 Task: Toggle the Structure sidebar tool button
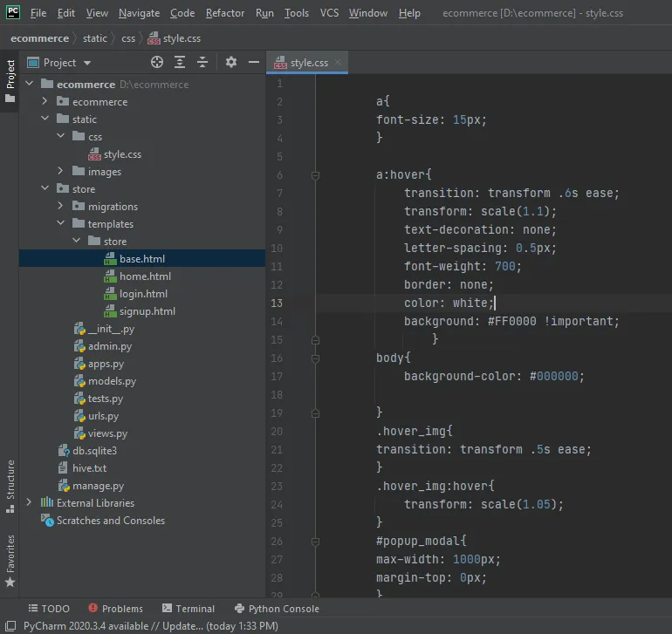pyautogui.click(x=10, y=487)
